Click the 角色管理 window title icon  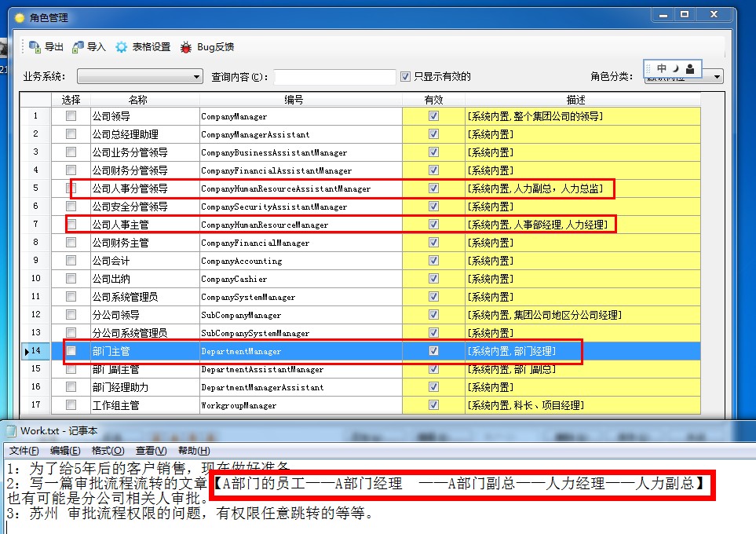click(x=20, y=18)
